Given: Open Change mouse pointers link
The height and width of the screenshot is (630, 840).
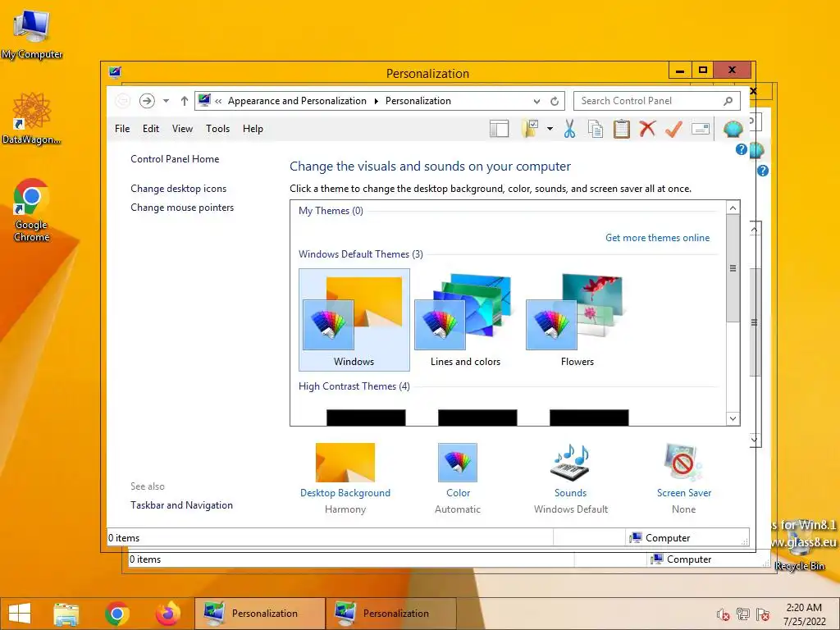Looking at the screenshot, I should (x=182, y=208).
